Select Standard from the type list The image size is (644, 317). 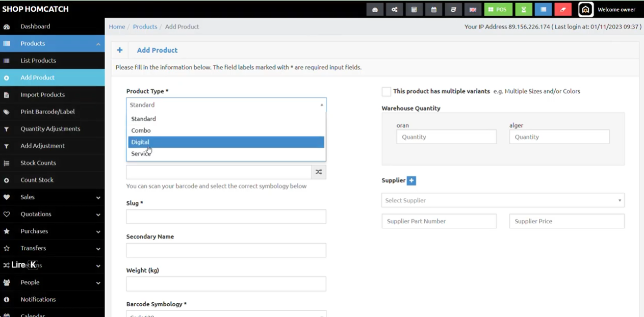[x=226, y=119]
